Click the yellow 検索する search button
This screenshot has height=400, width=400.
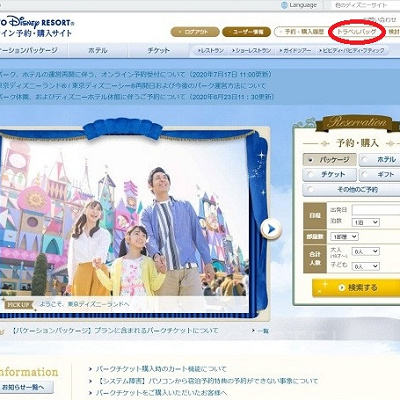click(x=356, y=288)
